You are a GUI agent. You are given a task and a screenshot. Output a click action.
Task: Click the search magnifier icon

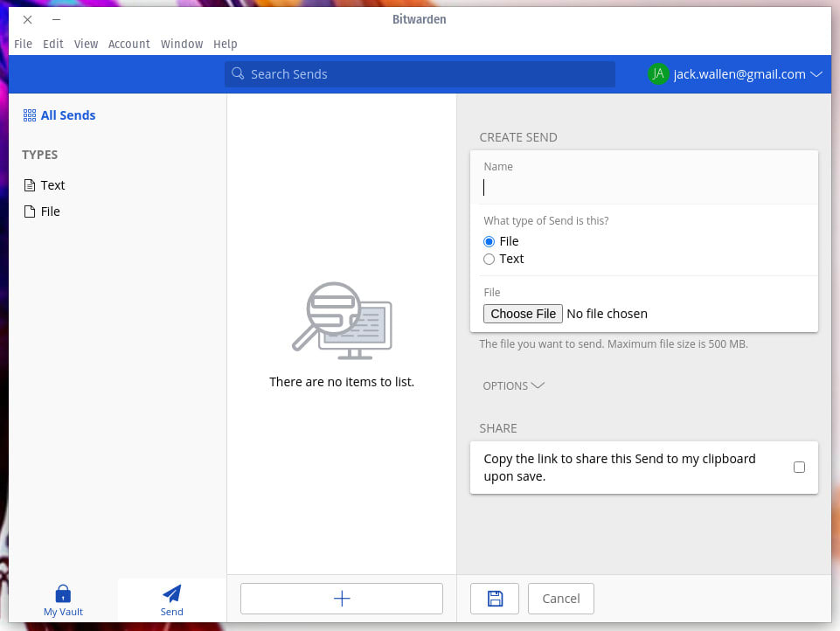(x=238, y=74)
